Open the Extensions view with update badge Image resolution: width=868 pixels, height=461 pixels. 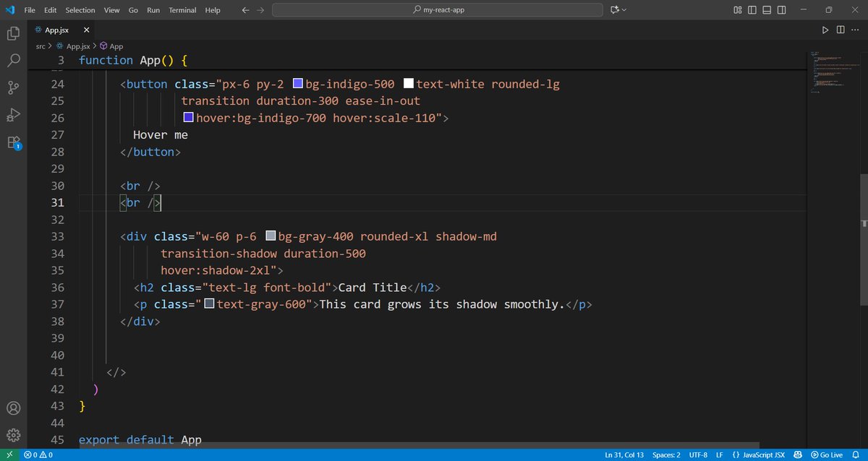(x=13, y=142)
